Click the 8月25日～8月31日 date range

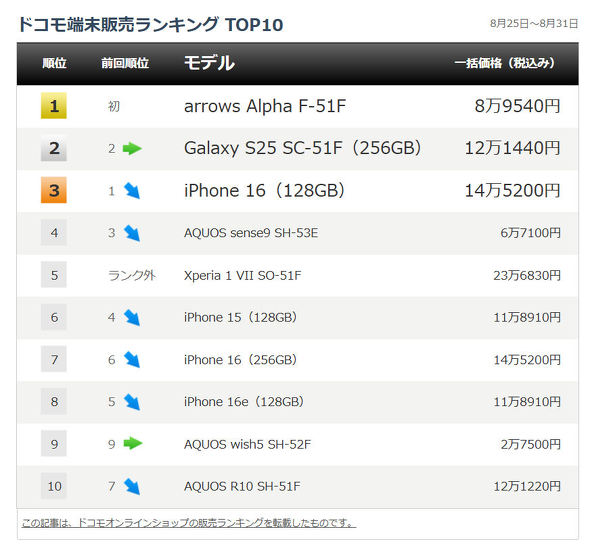(x=534, y=23)
